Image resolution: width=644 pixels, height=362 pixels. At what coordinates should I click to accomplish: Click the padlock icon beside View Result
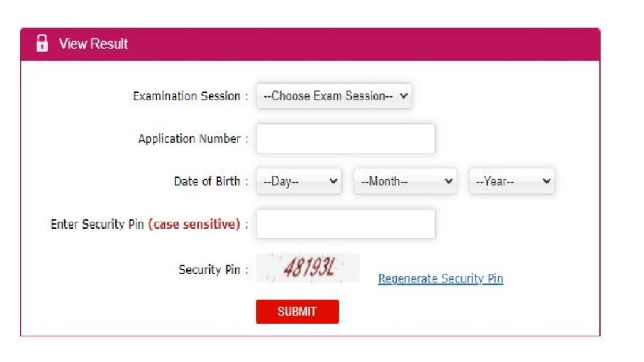[x=42, y=43]
